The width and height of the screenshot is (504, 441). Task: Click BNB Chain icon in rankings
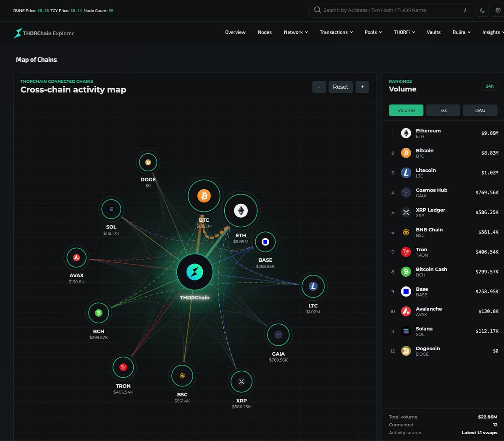click(x=406, y=232)
